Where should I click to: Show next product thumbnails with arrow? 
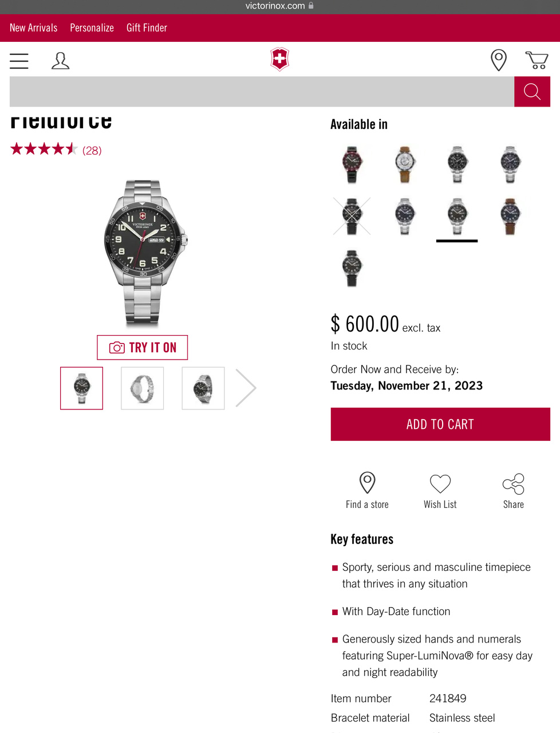pos(246,388)
